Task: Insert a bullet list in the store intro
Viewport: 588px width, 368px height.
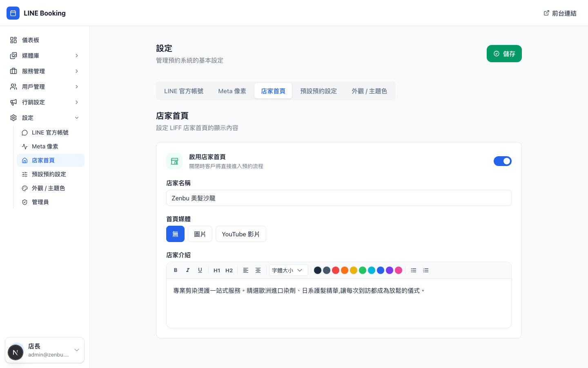Action: click(414, 270)
